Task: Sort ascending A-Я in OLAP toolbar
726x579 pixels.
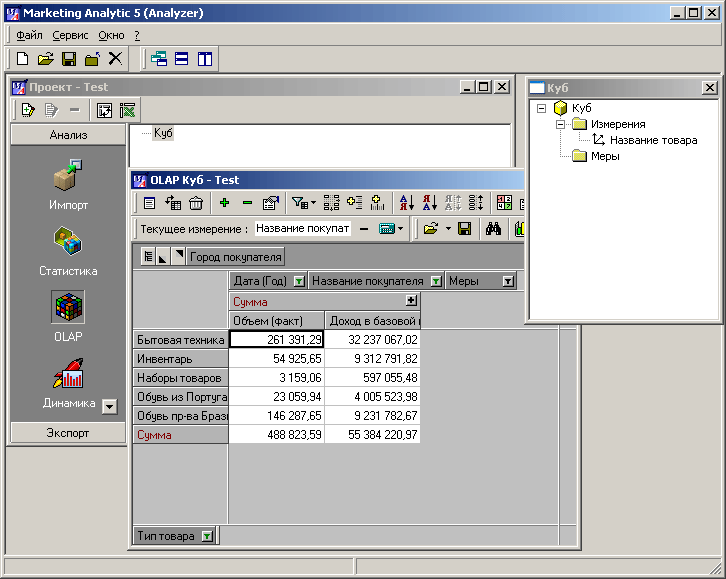Action: (407, 203)
